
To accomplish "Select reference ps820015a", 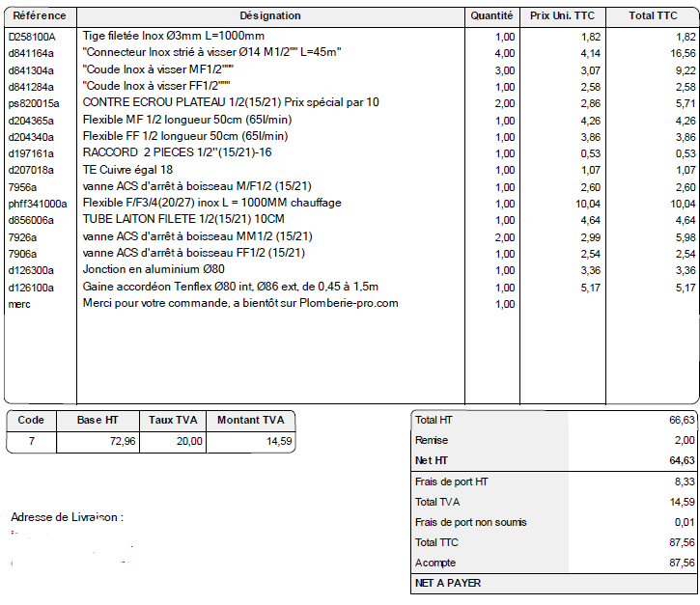I will [34, 104].
